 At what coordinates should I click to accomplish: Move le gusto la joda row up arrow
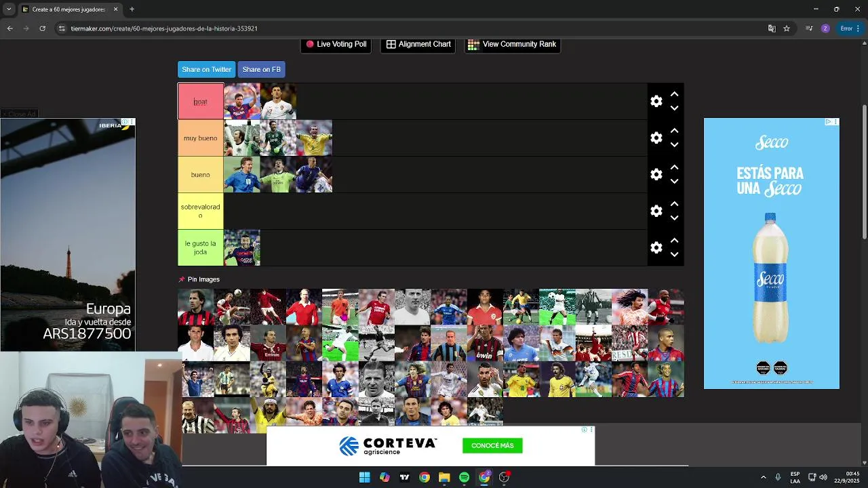tap(674, 241)
